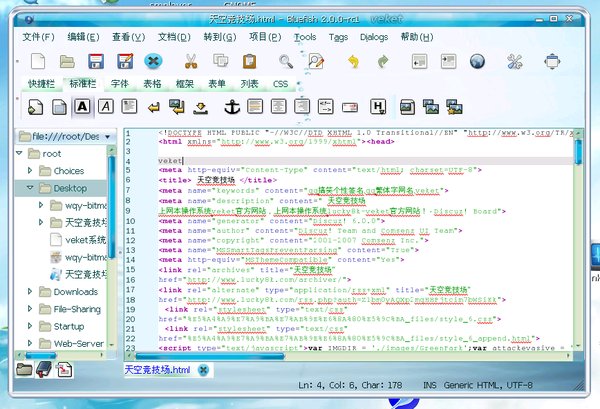The image size is (600, 409).
Task: Open the Tags menu
Action: point(337,37)
